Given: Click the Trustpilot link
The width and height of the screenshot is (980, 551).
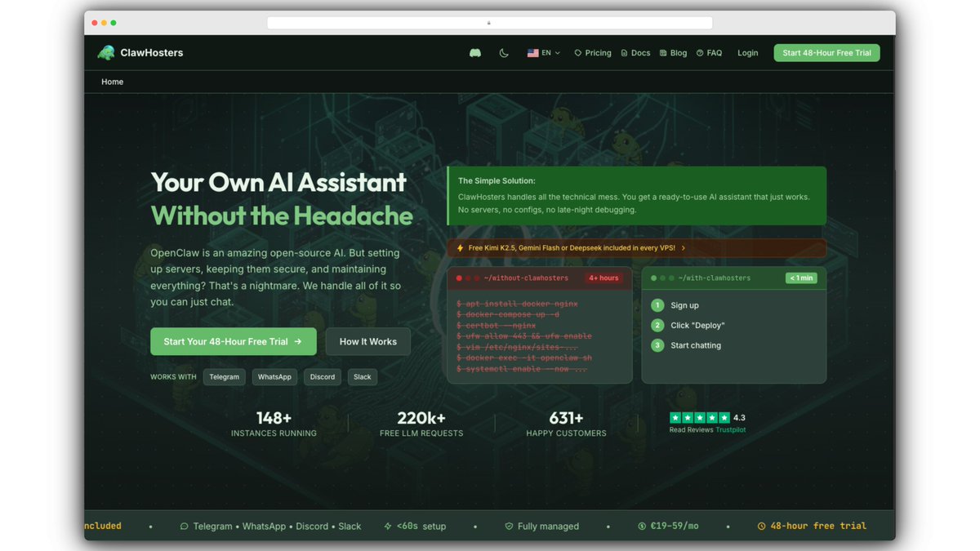Looking at the screenshot, I should coord(730,430).
